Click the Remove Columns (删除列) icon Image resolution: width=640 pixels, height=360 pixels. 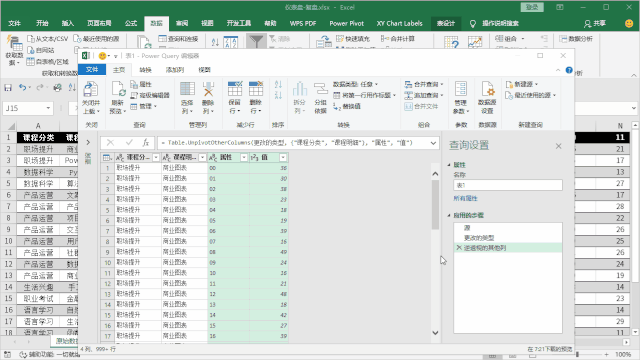(x=208, y=89)
